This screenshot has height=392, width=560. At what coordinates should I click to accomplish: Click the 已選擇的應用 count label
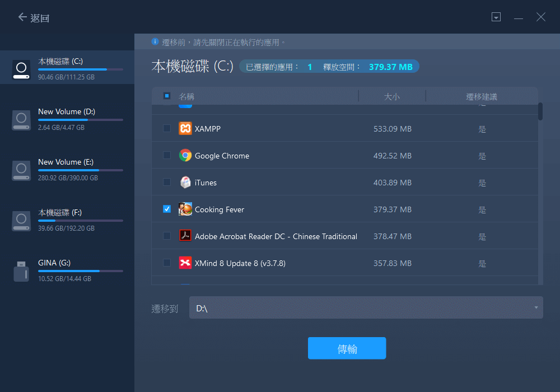click(x=272, y=67)
